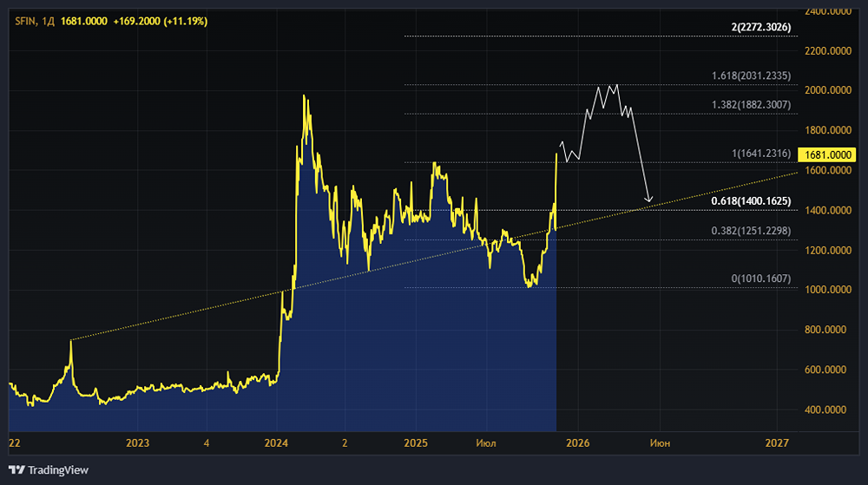Click the SFIN ticker symbol label

[25, 22]
